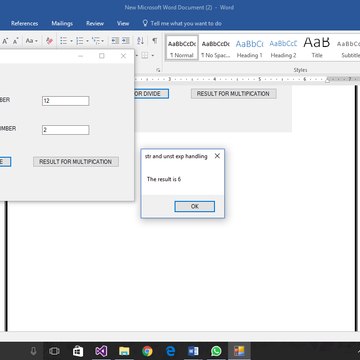360x360 pixels.
Task: Apply bullet list formatting
Action: point(64,41)
